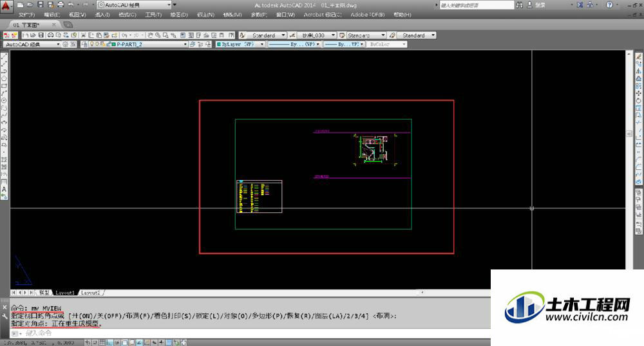Click ByLayer color swatch square
This screenshot has height=346, width=644.
[219, 44]
